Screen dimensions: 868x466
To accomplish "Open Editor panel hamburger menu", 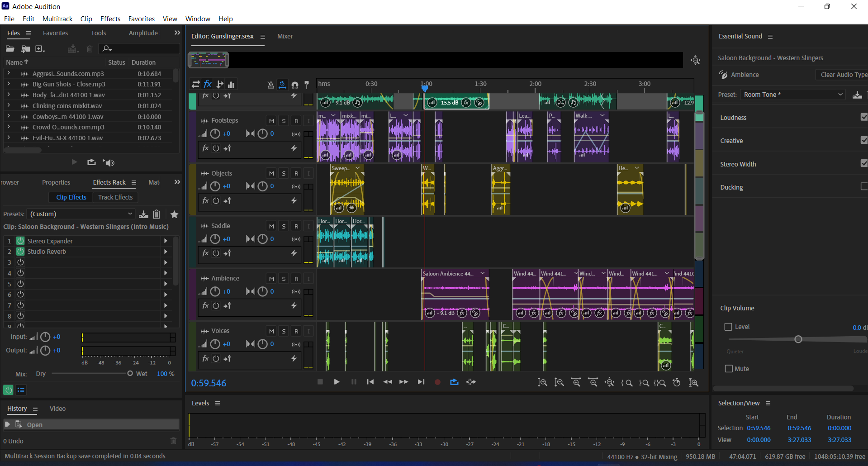I will pos(262,37).
